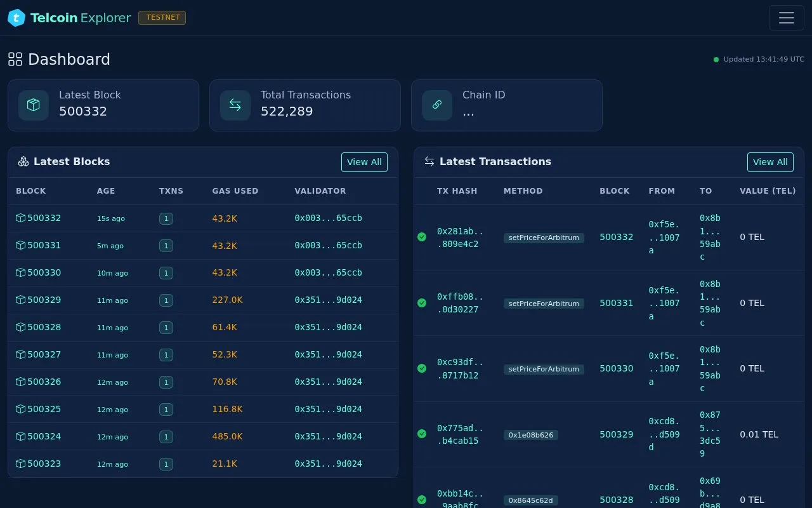Click the Telcoin Explorer title text
812x508 pixels.
pos(81,18)
